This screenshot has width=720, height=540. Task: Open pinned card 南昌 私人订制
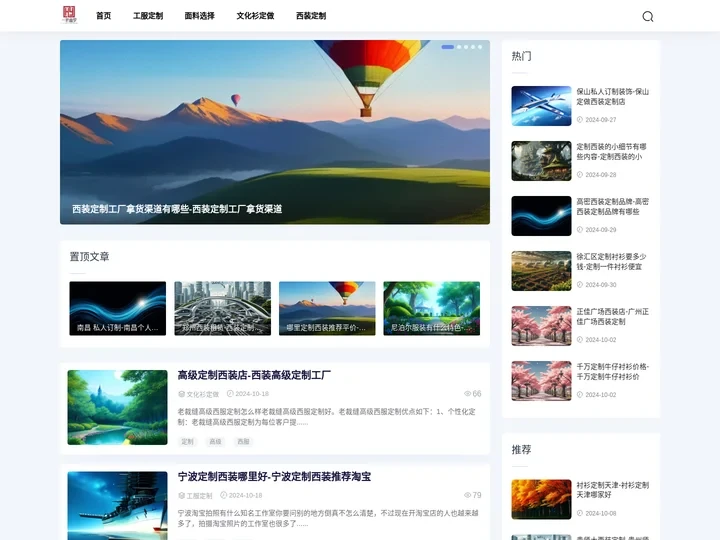click(118, 308)
